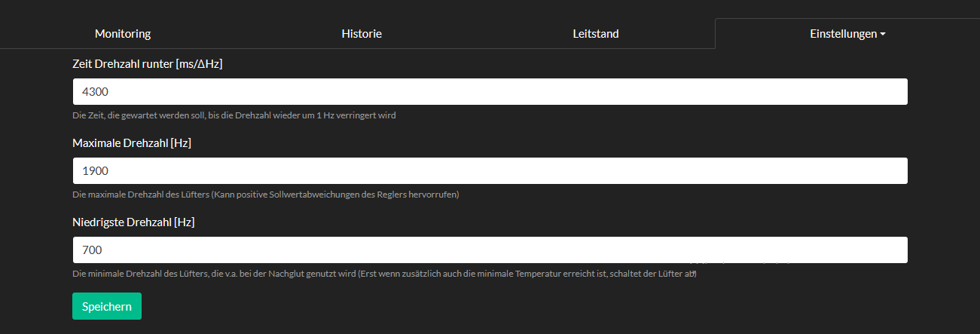Click the Zeit Drehzahl runter [ms/ΔHz] label
Screen dimensions: 980x334
(x=147, y=64)
